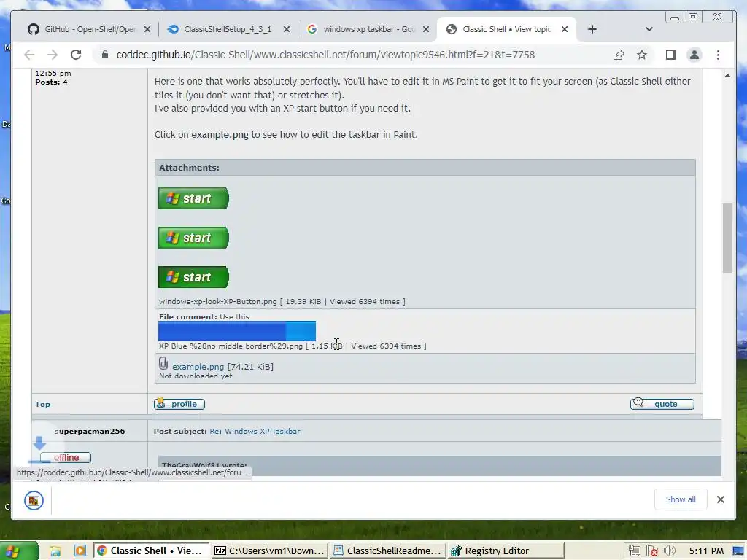
Task: Open the media player taskbar icon
Action: pos(80,551)
